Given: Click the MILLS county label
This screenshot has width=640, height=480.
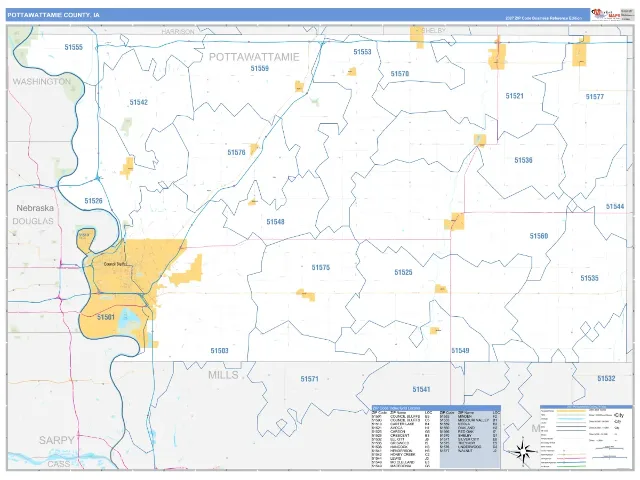Looking at the screenshot, I should tap(223, 375).
